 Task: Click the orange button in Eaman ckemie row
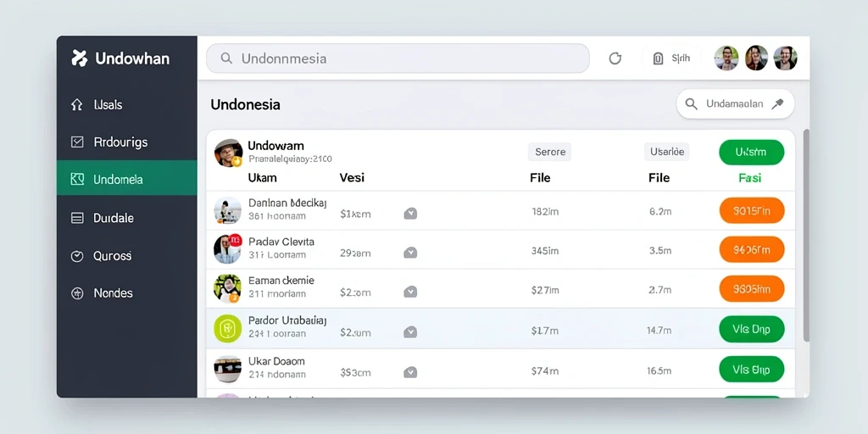(x=752, y=289)
